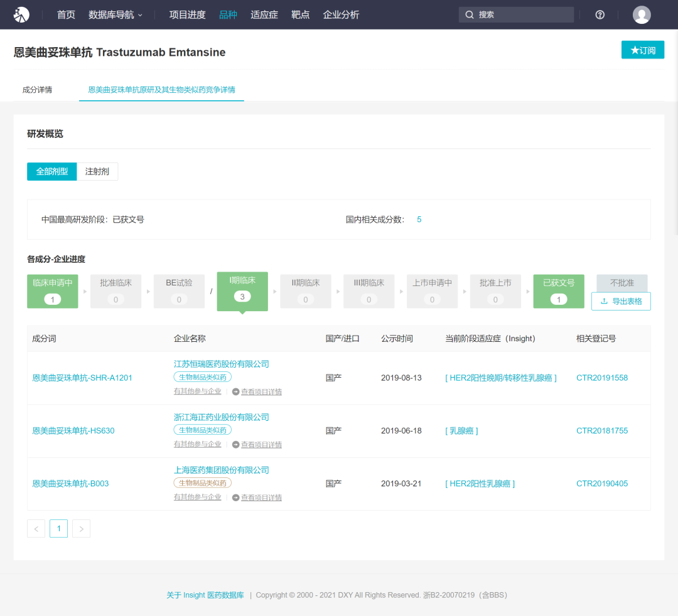Open 国内相关成分数 value 5
Viewport: 678px width, 616px height.
(419, 220)
